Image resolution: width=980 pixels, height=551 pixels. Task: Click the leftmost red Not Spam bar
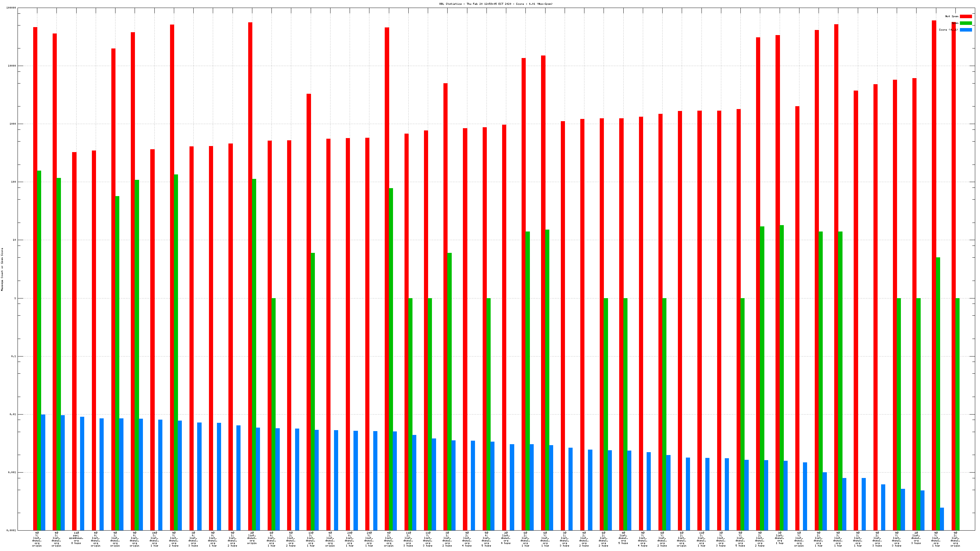tap(35, 266)
